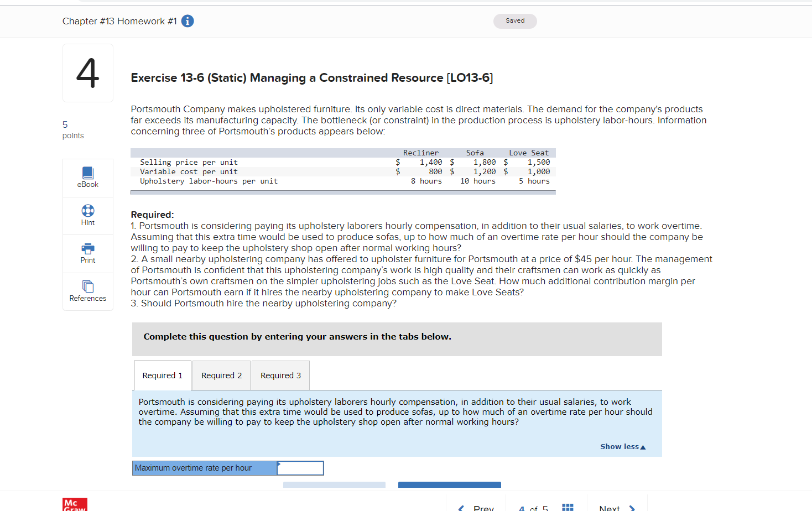812x511 pixels.
Task: Switch to the Required 2 tab
Action: tap(222, 376)
